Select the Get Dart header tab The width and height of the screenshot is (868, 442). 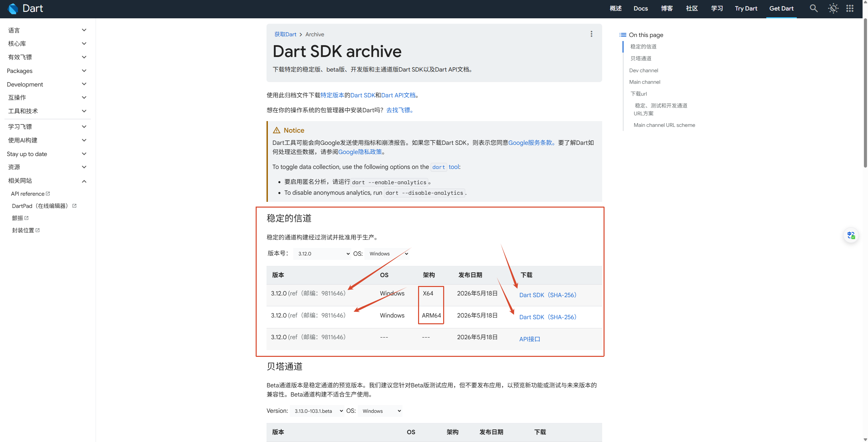pos(781,8)
